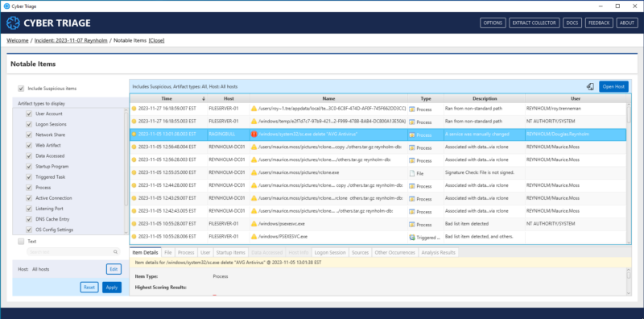
Task: Click warning icon on rclone.exe file row
Action: (x=254, y=173)
